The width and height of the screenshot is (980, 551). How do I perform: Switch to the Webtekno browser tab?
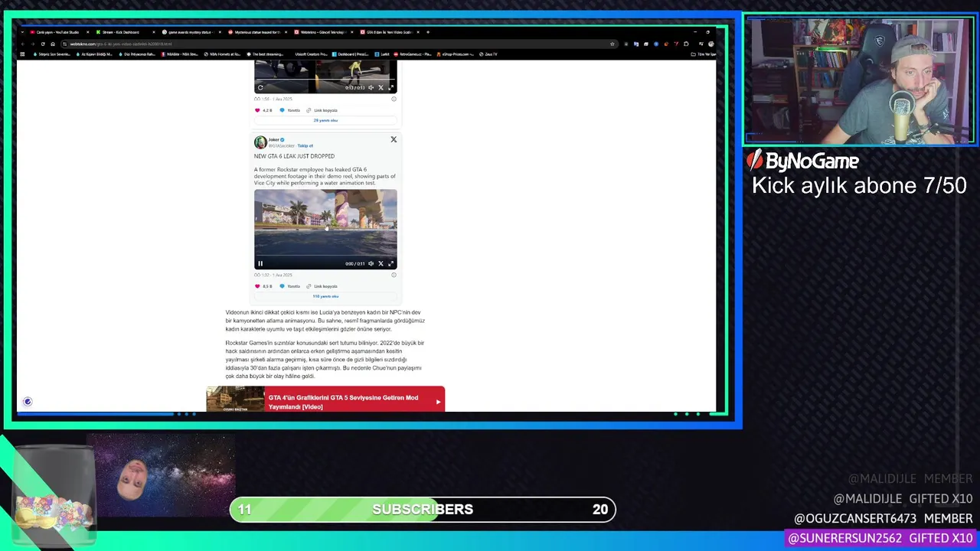(324, 32)
